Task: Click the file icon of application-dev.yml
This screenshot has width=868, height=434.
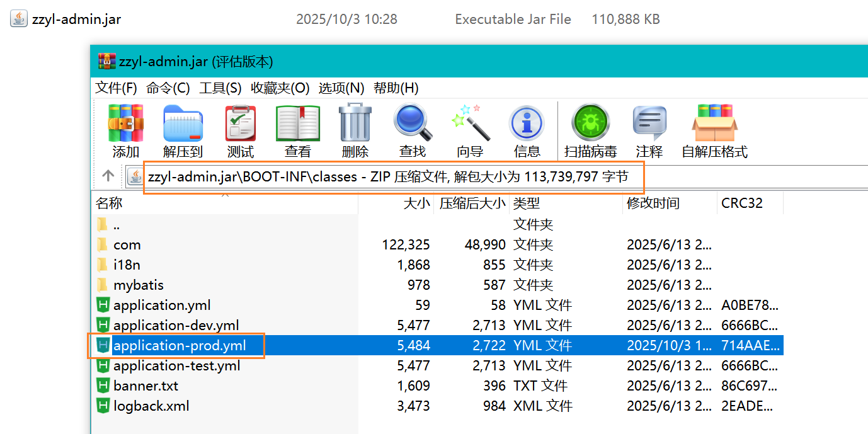Action: (x=103, y=325)
